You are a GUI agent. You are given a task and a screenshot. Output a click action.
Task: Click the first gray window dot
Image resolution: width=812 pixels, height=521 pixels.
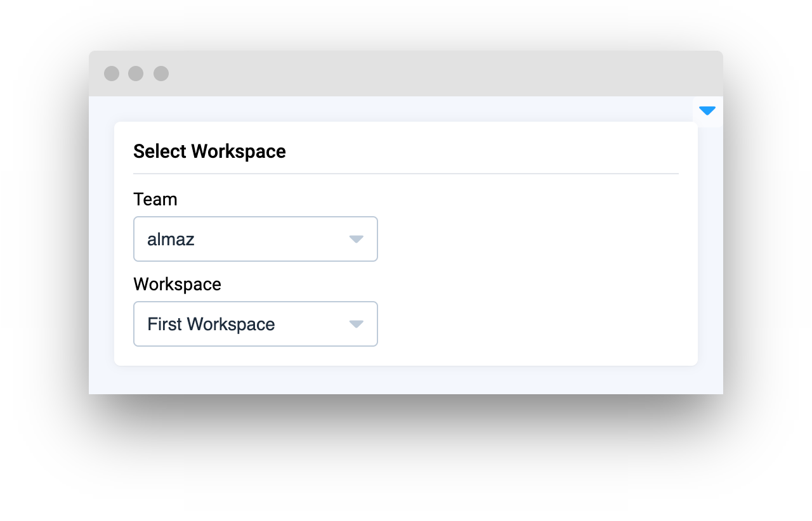pos(112,74)
